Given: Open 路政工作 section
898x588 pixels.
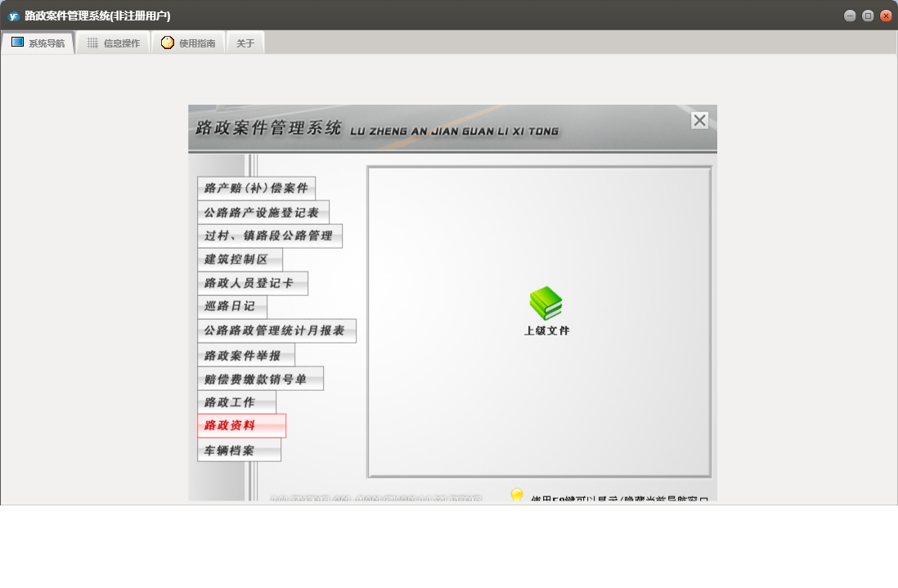Looking at the screenshot, I should (x=236, y=402).
